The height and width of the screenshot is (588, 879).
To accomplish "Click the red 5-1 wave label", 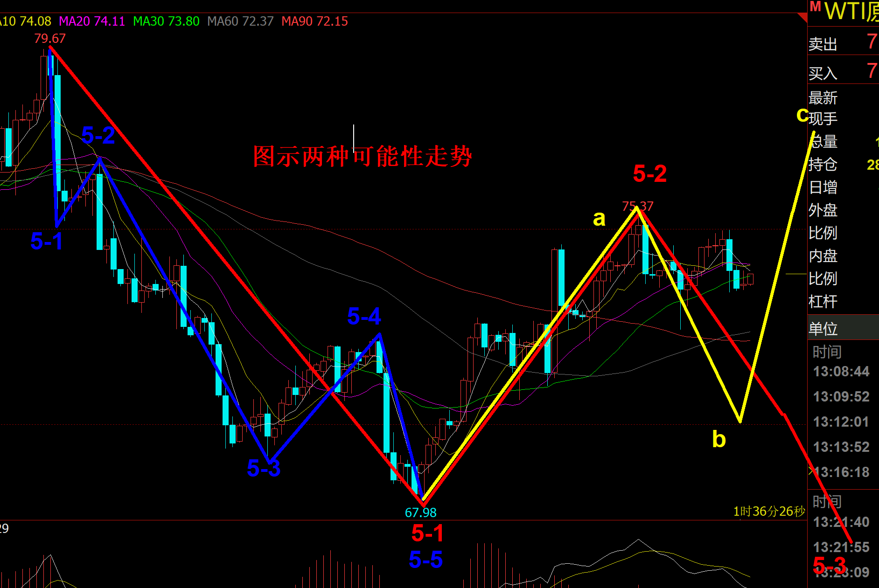I will pyautogui.click(x=427, y=533).
